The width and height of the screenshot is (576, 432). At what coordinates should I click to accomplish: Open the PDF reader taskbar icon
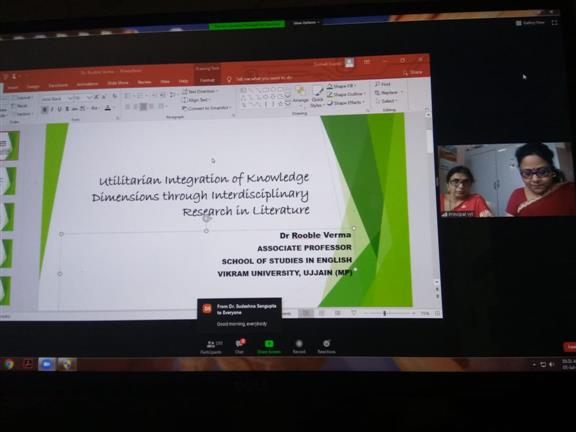coord(28,364)
